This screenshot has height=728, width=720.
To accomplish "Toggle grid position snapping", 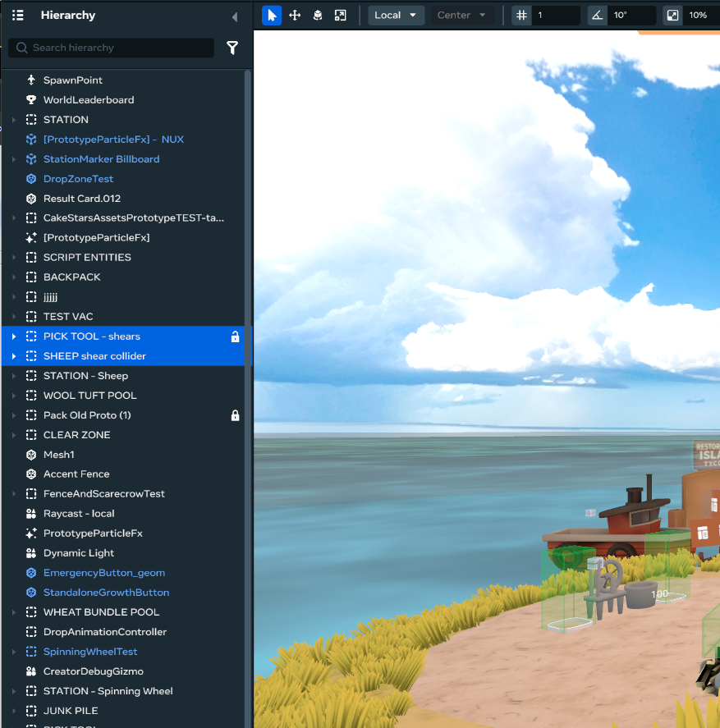I will coord(521,16).
